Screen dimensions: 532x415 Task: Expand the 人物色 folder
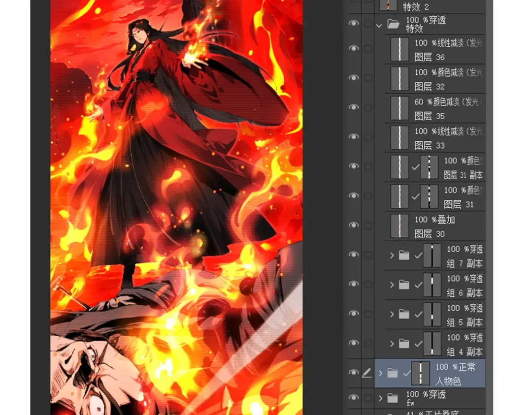(380, 373)
